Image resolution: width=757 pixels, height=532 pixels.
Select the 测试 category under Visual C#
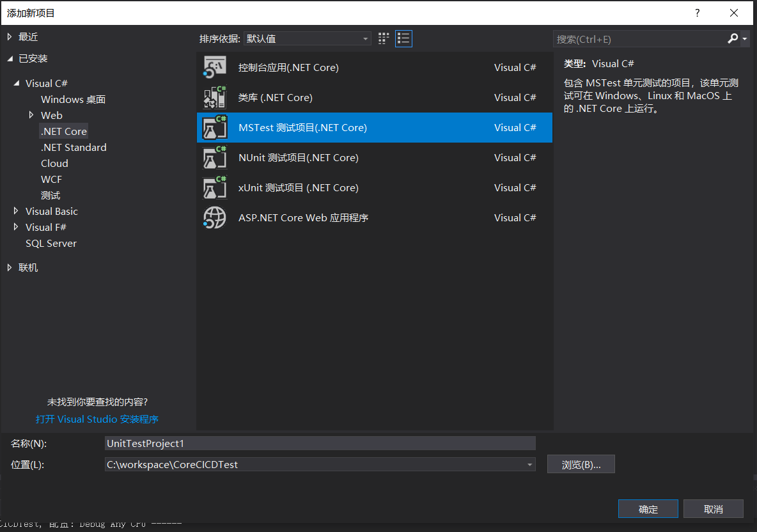(x=51, y=196)
